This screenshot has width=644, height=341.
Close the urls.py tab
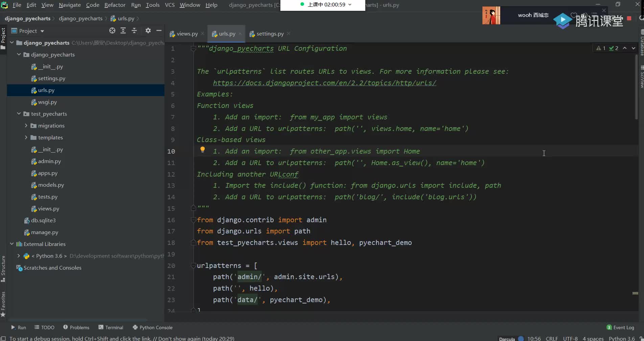tap(240, 33)
